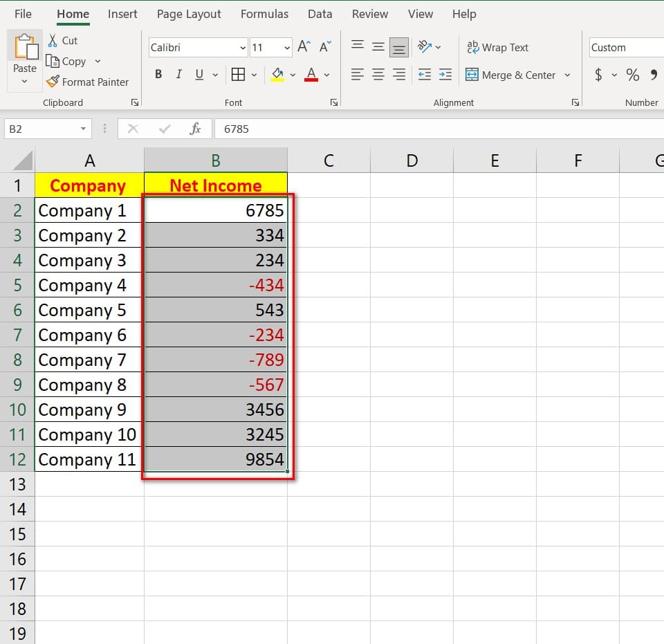Toggle Italic formatting
Screen dimensions: 664x644
[178, 75]
